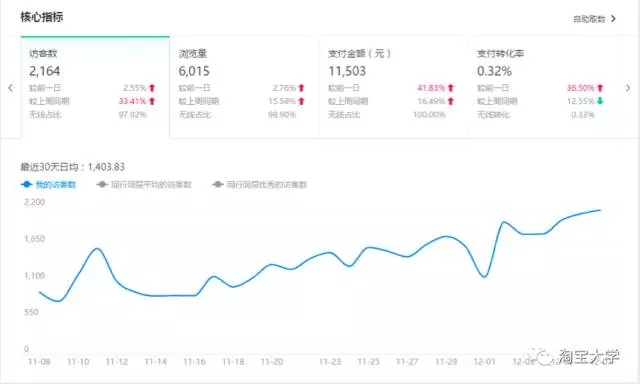Viewport: 640px width, 384px height.
Task: Click the red up arrow beside 16.49%
Action: coord(451,101)
